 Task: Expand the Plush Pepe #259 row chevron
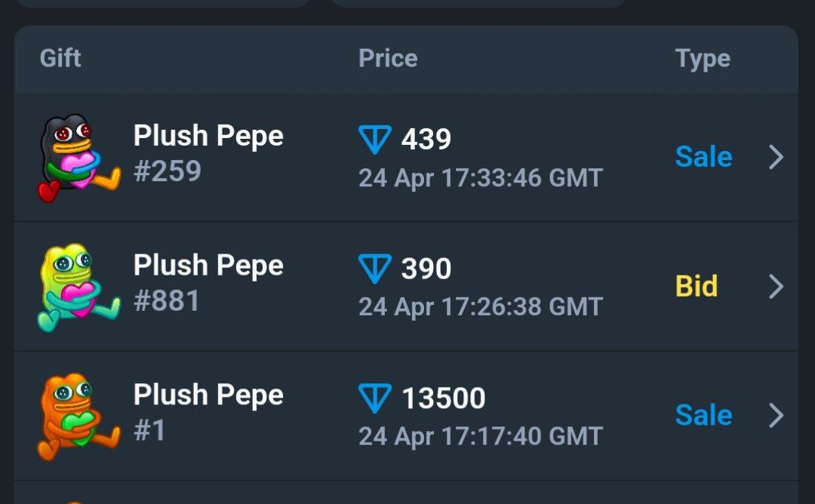[776, 157]
